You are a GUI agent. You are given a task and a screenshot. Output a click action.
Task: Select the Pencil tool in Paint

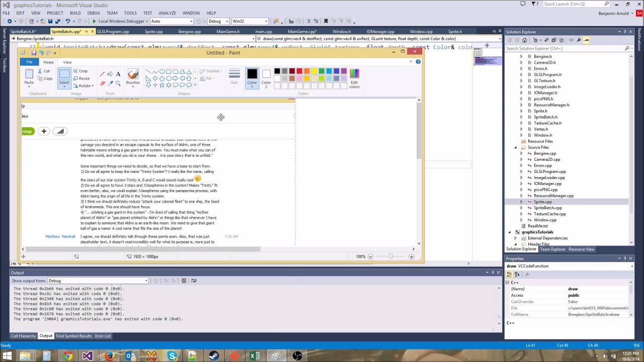point(102,74)
